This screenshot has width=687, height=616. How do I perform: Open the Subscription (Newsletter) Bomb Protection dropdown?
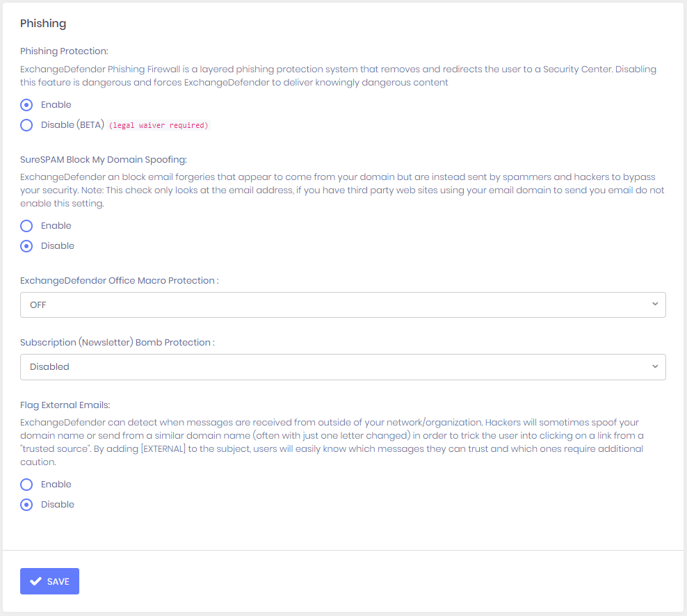pos(343,366)
